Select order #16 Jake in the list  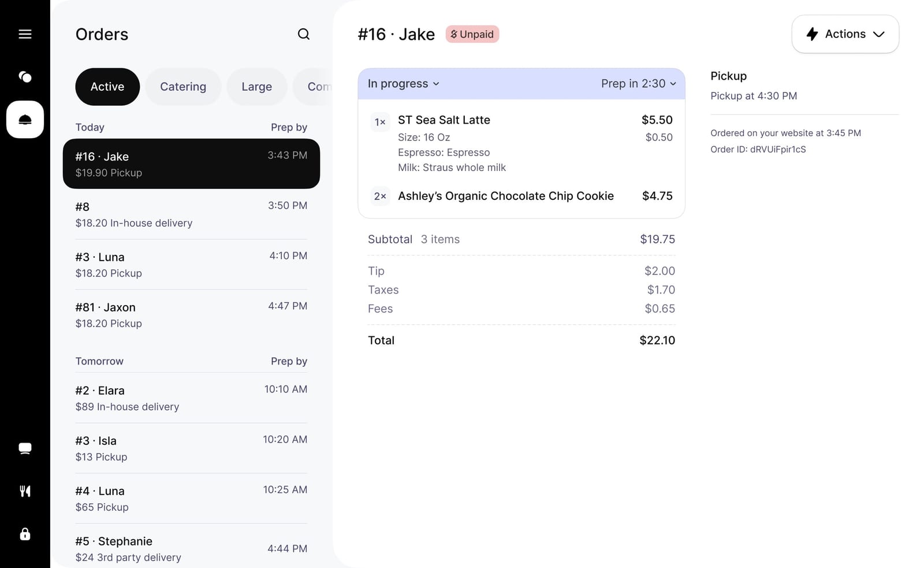click(191, 164)
